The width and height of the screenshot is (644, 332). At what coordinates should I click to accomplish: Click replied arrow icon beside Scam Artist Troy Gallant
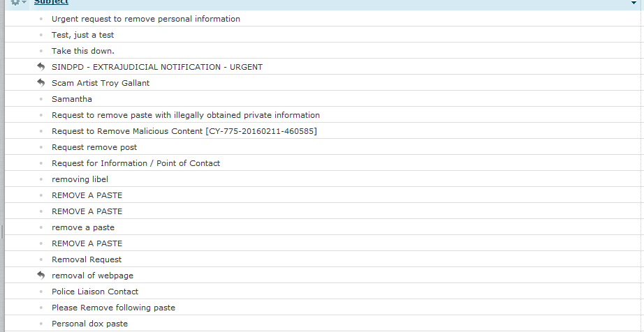(x=41, y=83)
